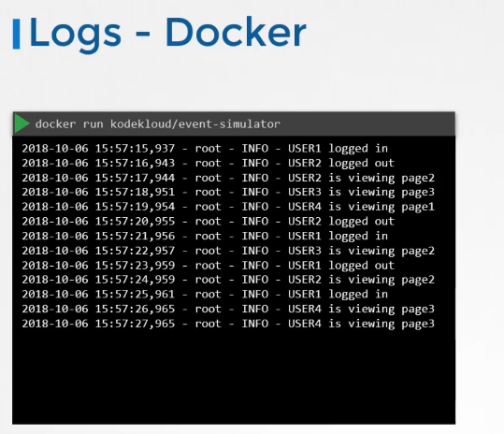
Task: Click the 15:57:25,961 USER1 logged in line
Action: pyautogui.click(x=205, y=294)
